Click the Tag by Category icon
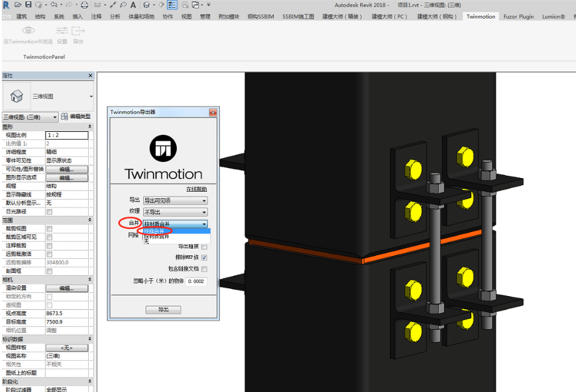 point(123,5)
